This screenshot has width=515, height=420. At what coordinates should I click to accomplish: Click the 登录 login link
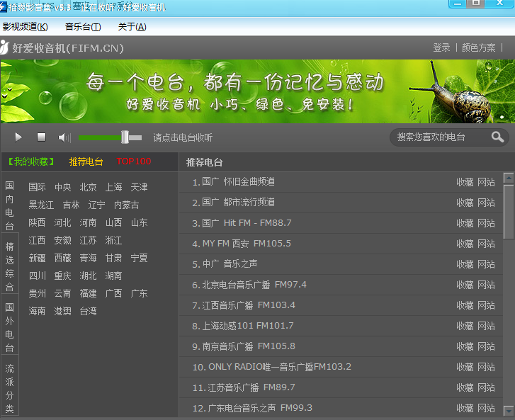point(441,47)
